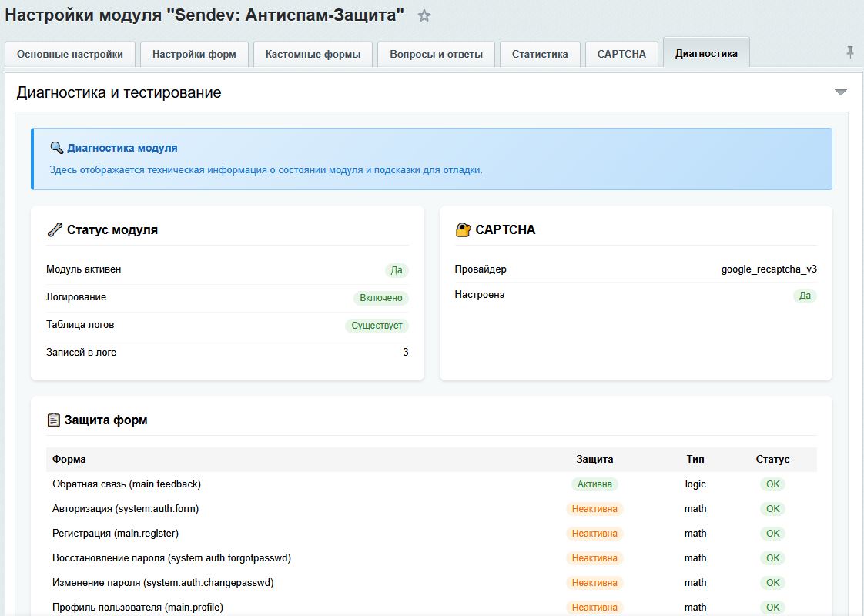
Task: Click the padlock icon next to CAPTCHA heading
Action: (x=462, y=229)
